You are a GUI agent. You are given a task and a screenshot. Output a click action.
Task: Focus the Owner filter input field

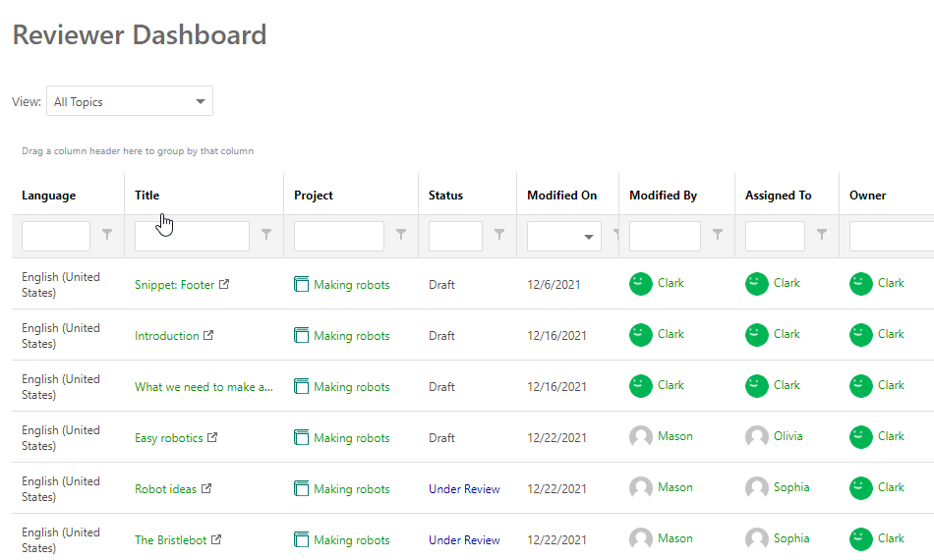(892, 236)
